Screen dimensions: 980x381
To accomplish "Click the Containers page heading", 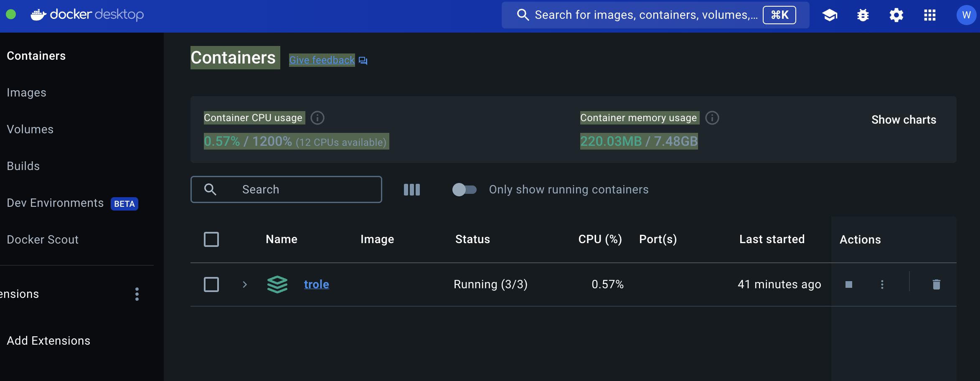I will pos(233,58).
